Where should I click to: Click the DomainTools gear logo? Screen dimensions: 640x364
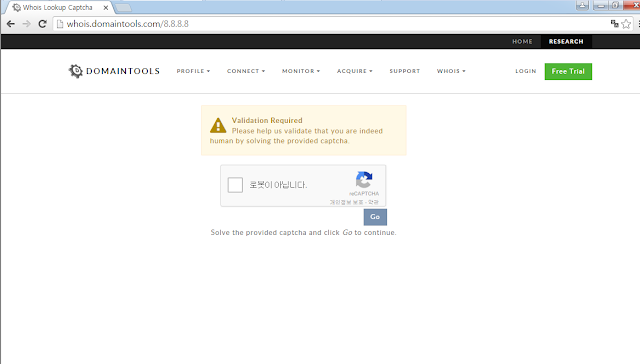(x=76, y=71)
